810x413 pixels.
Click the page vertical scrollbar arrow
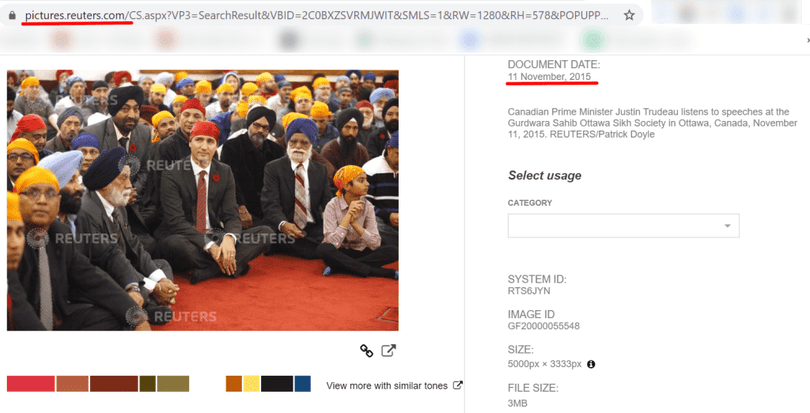805,40
